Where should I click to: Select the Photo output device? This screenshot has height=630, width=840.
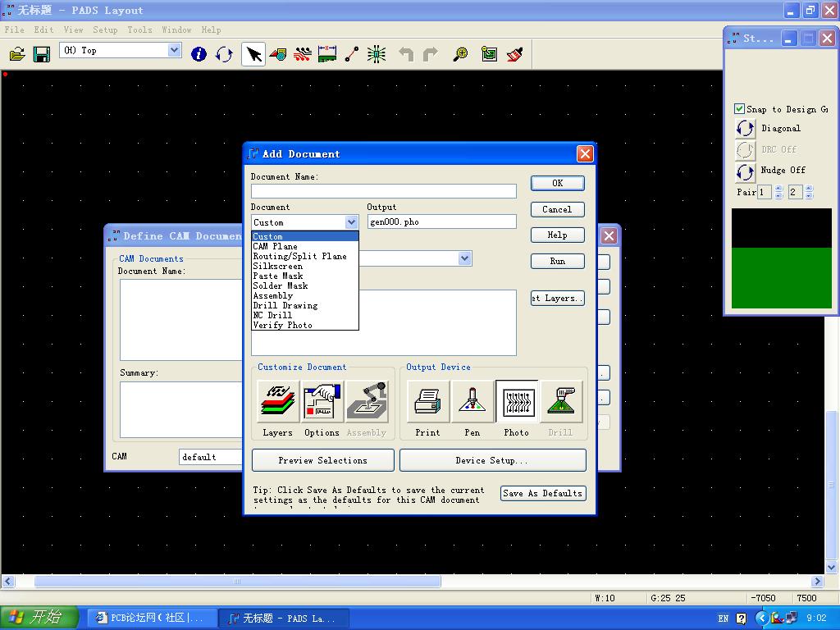(516, 402)
